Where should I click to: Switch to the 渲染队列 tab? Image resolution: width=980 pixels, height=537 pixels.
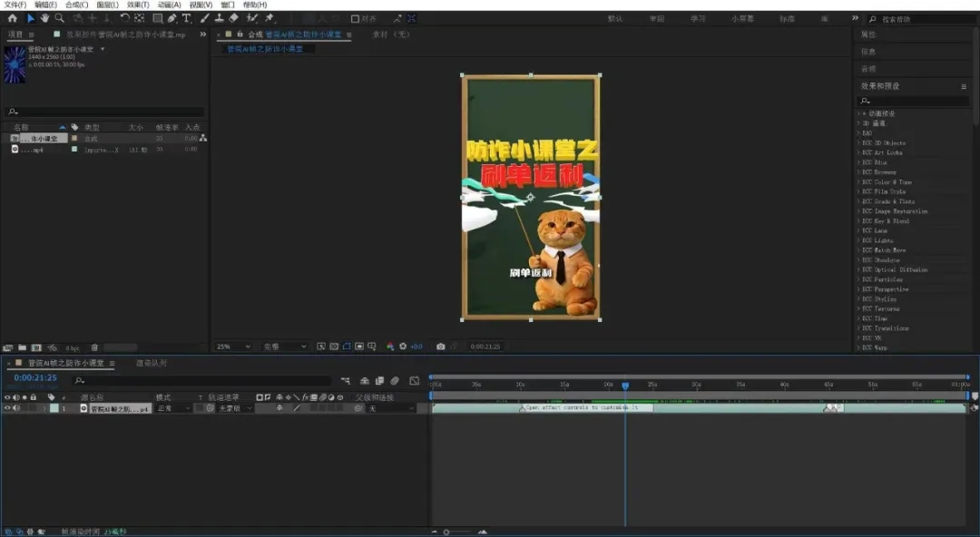pyautogui.click(x=152, y=363)
